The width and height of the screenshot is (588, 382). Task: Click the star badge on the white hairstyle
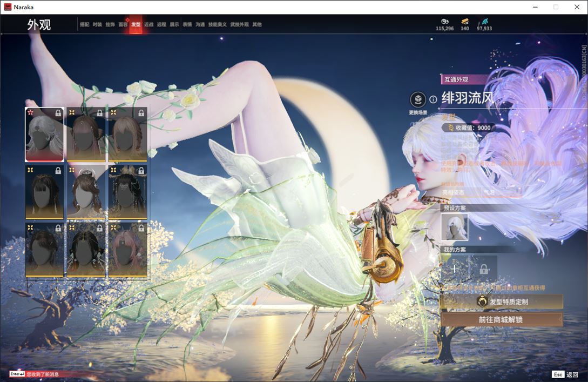[x=30, y=112]
